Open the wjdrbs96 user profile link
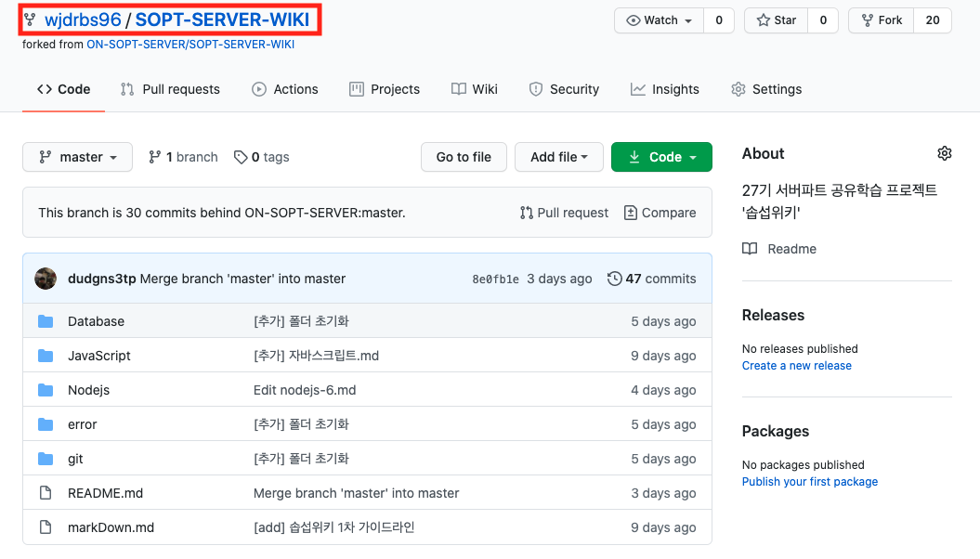980x559 pixels. [x=83, y=19]
